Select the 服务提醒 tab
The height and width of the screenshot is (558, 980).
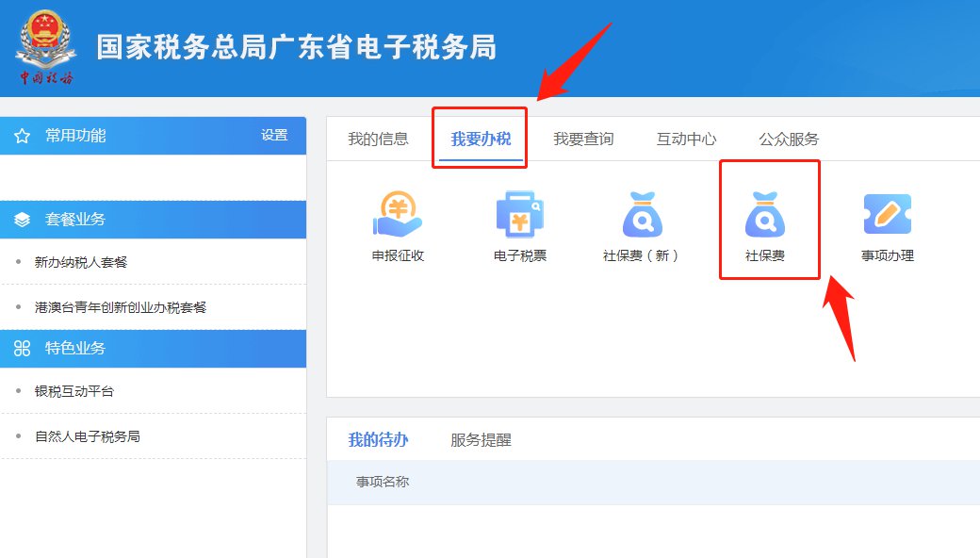tap(481, 440)
